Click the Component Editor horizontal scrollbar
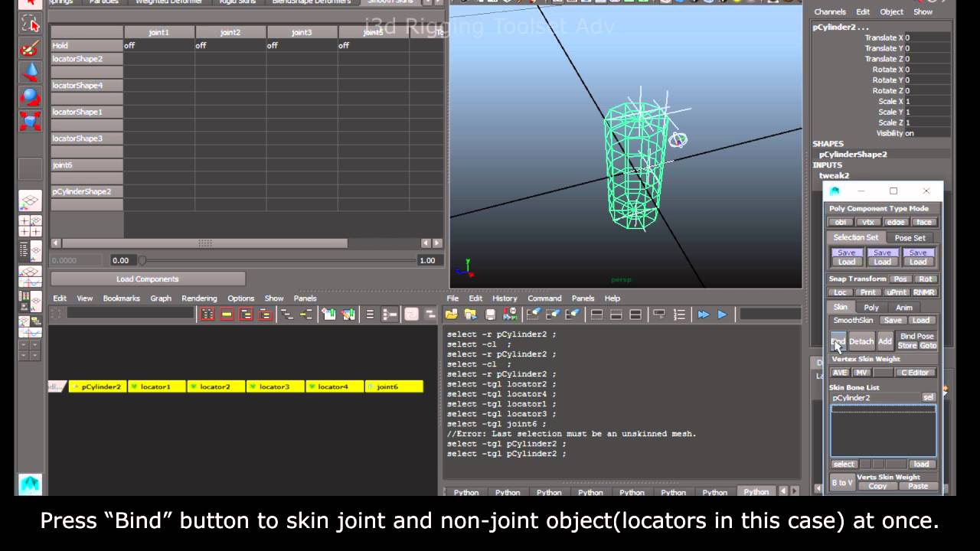 click(204, 243)
